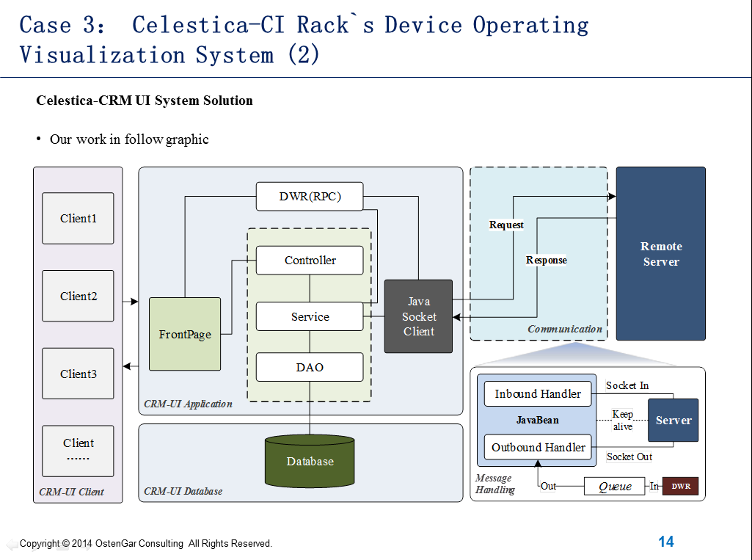Click the "CRM-UI Application" label
The image size is (752, 560).
[x=188, y=404]
